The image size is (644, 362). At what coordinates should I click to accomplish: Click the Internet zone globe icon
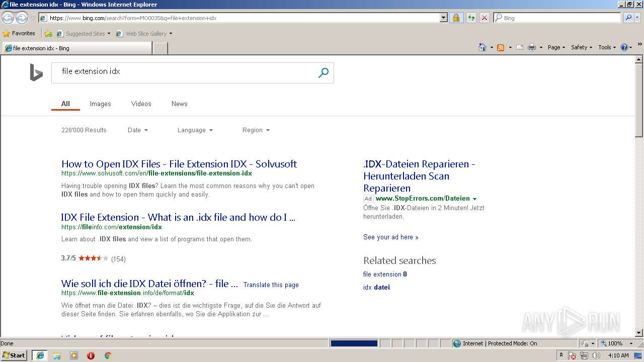click(x=457, y=343)
